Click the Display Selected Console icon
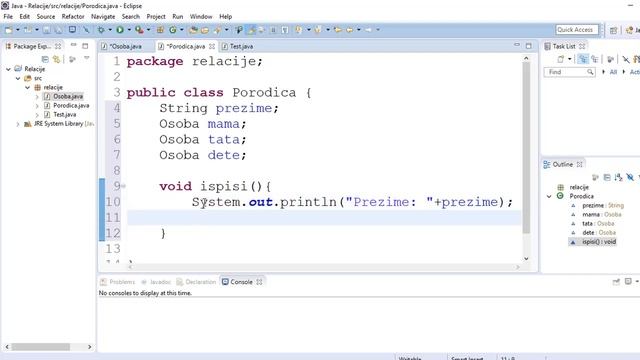Image resolution: width=640 pixels, height=360 pixels. 628,282
